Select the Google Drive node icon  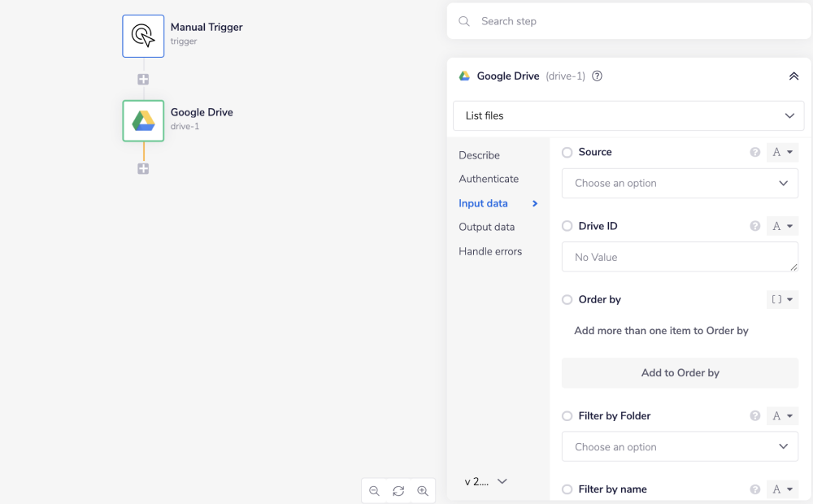point(143,121)
